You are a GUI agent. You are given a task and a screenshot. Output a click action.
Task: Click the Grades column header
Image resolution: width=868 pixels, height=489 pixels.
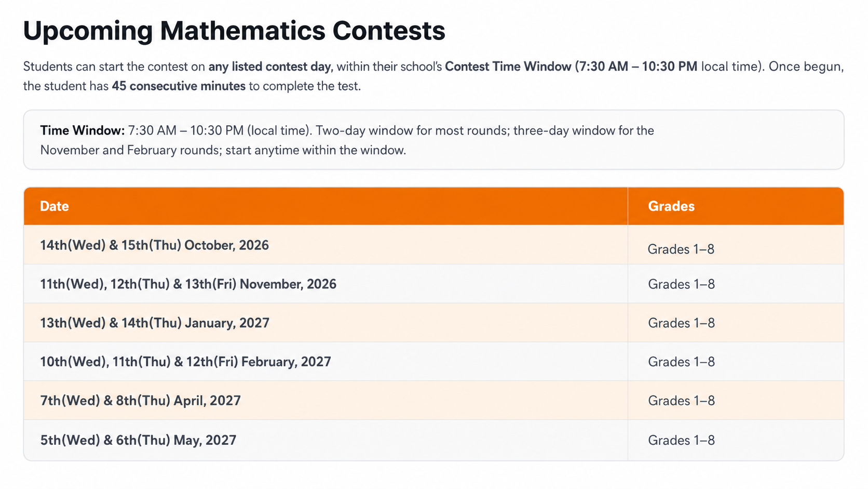[x=671, y=206]
